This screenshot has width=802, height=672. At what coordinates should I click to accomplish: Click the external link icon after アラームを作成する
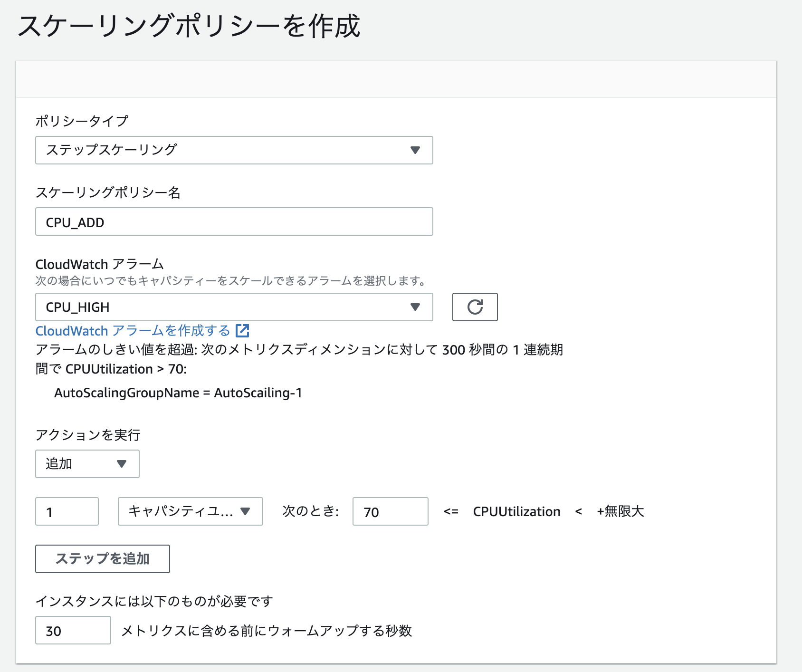pyautogui.click(x=243, y=330)
